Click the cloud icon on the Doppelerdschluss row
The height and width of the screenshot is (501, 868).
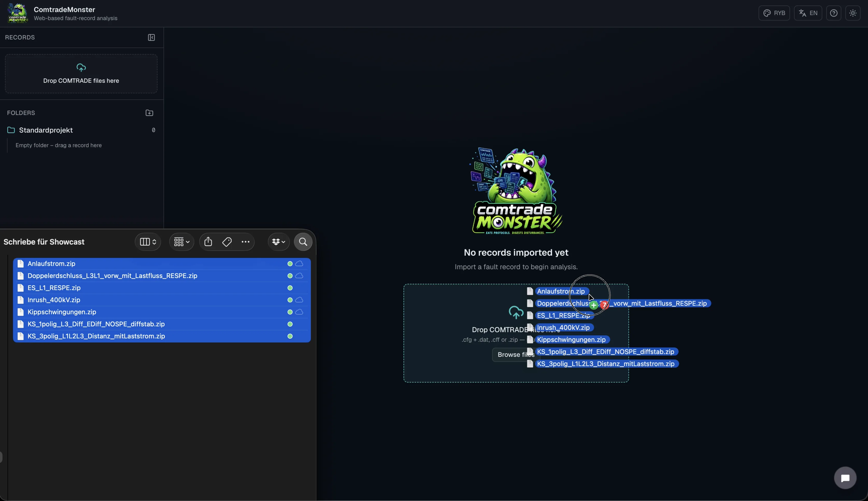299,276
